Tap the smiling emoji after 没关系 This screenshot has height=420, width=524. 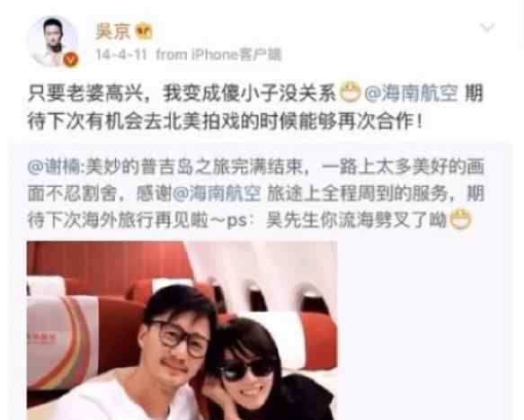point(351,93)
